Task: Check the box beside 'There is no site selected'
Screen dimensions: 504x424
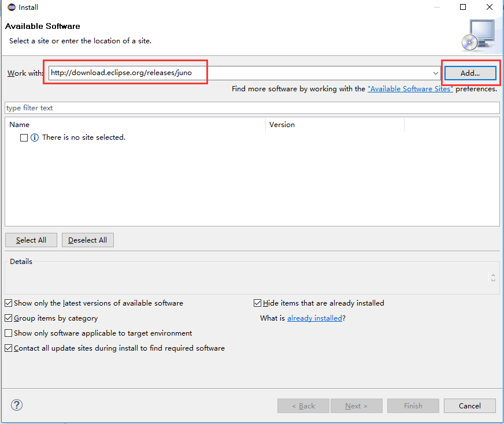Action: pyautogui.click(x=24, y=138)
